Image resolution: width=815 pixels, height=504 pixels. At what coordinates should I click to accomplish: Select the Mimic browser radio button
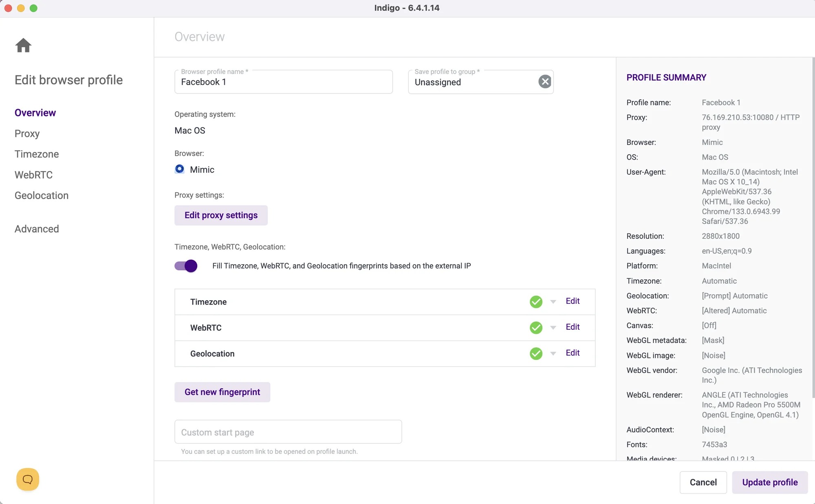[x=179, y=169]
